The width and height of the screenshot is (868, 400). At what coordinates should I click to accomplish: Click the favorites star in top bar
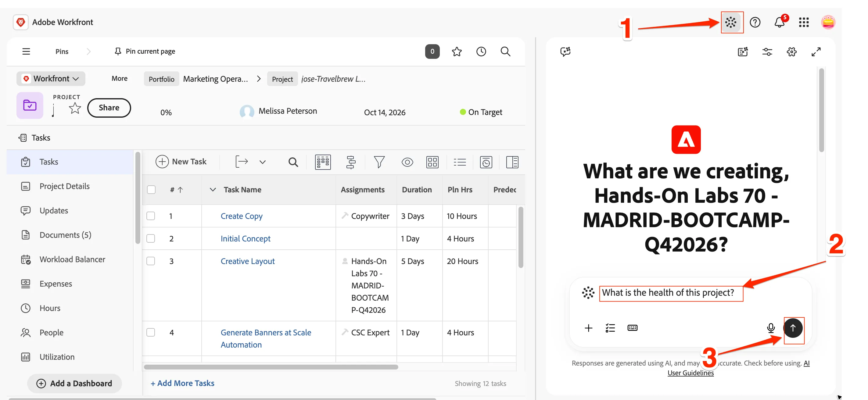point(457,52)
